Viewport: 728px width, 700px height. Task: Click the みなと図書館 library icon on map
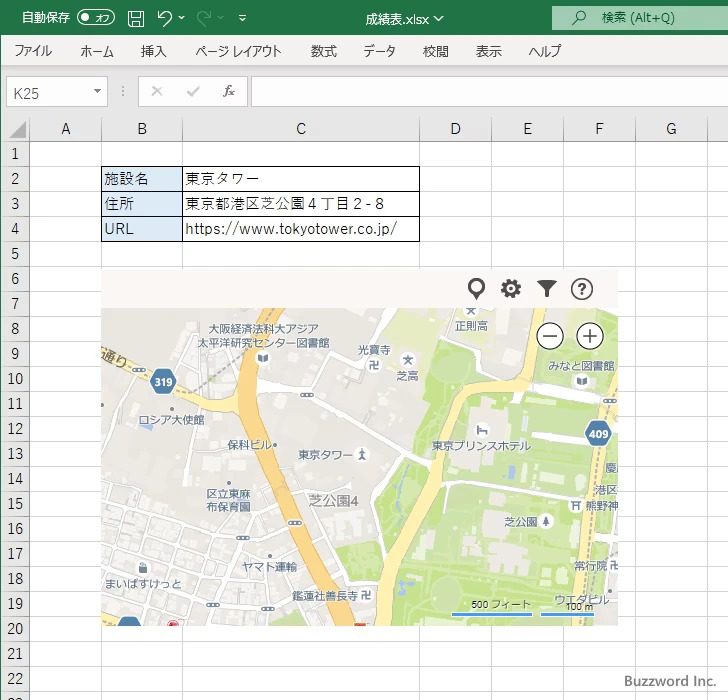pos(582,381)
